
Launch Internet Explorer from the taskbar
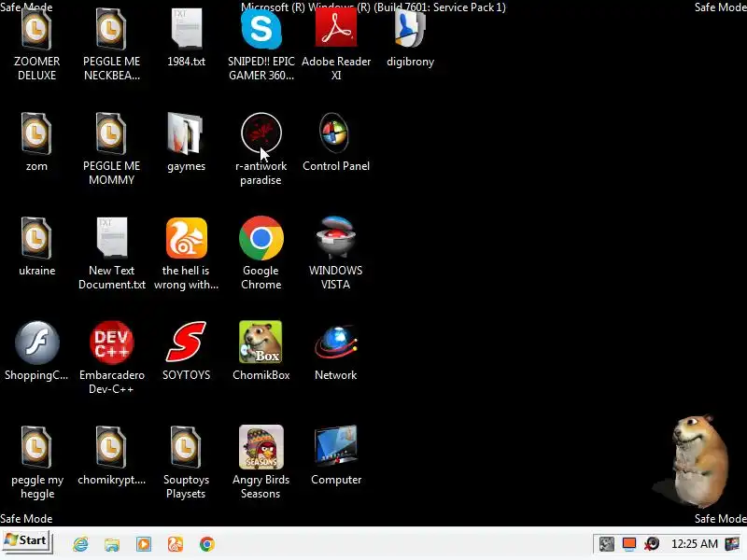coord(80,544)
